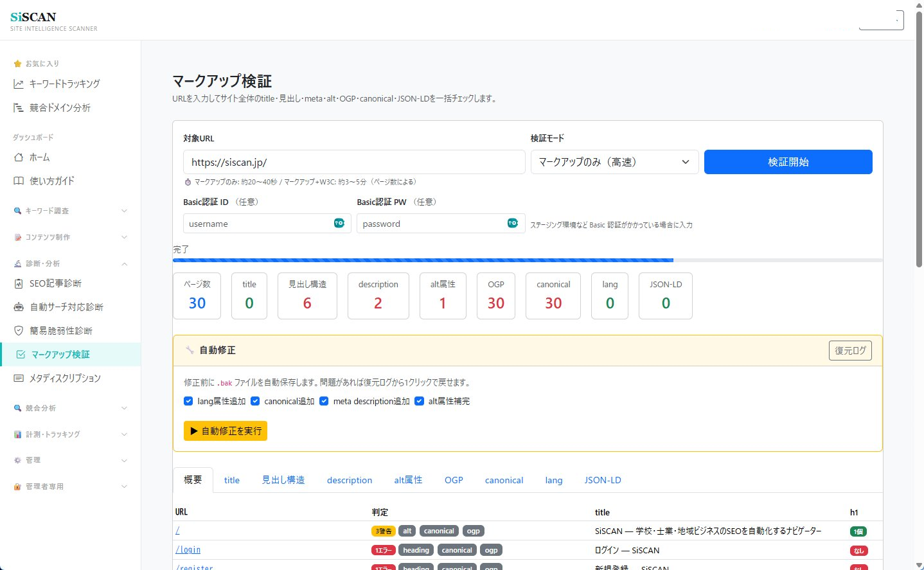The height and width of the screenshot is (570, 924).
Task: Click the gear icon beside 管理
Action: (x=17, y=460)
